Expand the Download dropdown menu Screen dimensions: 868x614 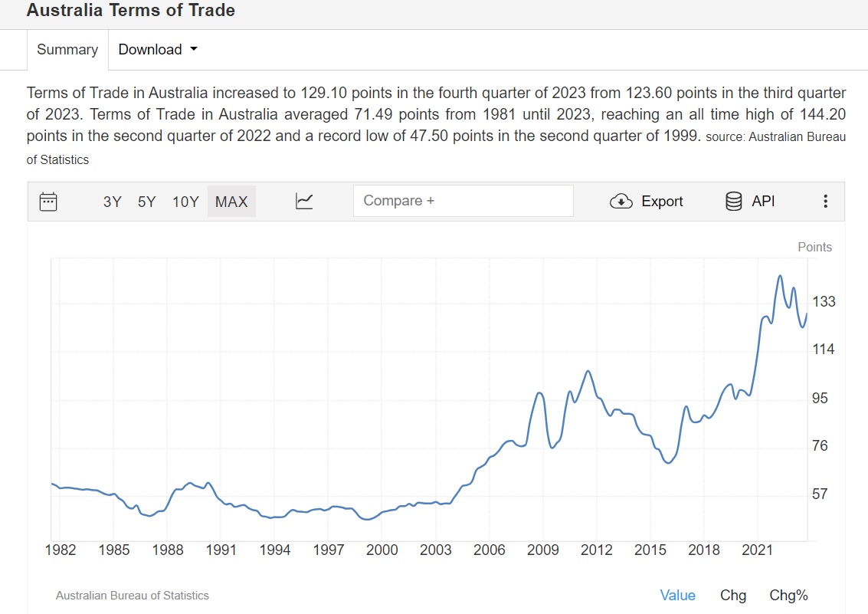tap(150, 50)
